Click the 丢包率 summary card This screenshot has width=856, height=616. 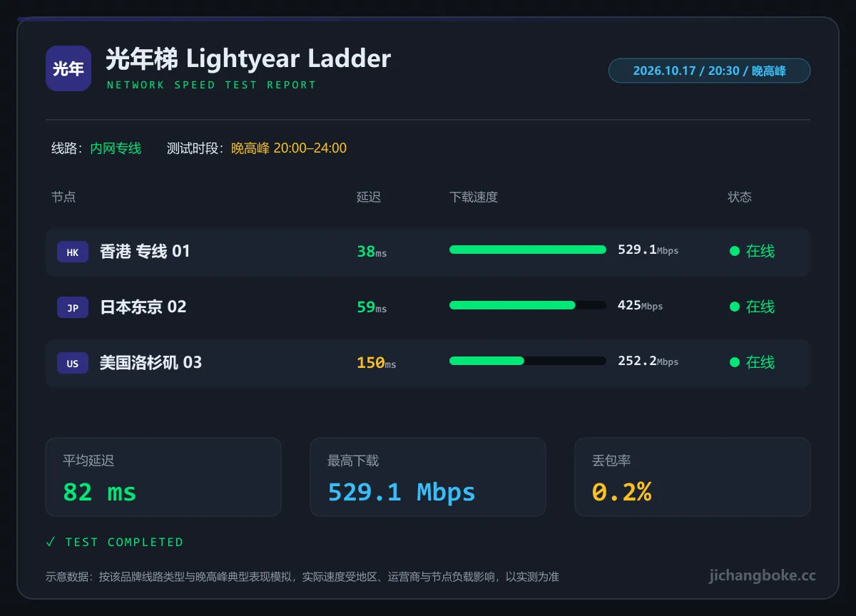coord(693,477)
